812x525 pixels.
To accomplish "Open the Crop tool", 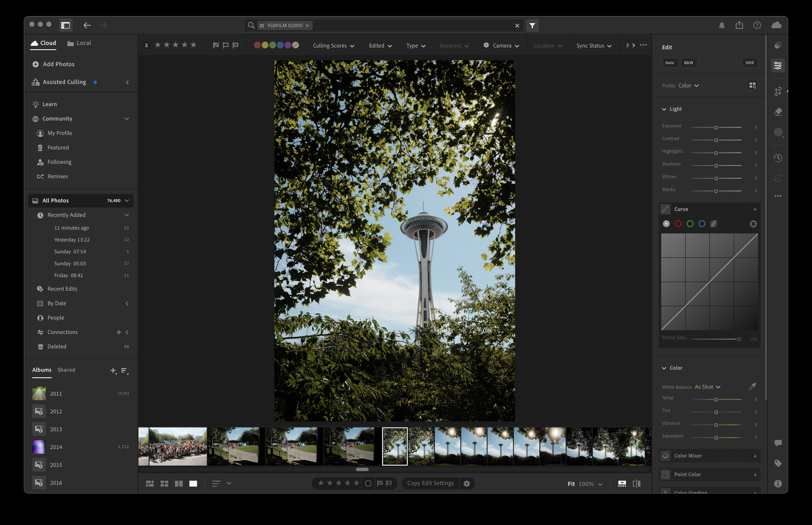I will pos(779,91).
